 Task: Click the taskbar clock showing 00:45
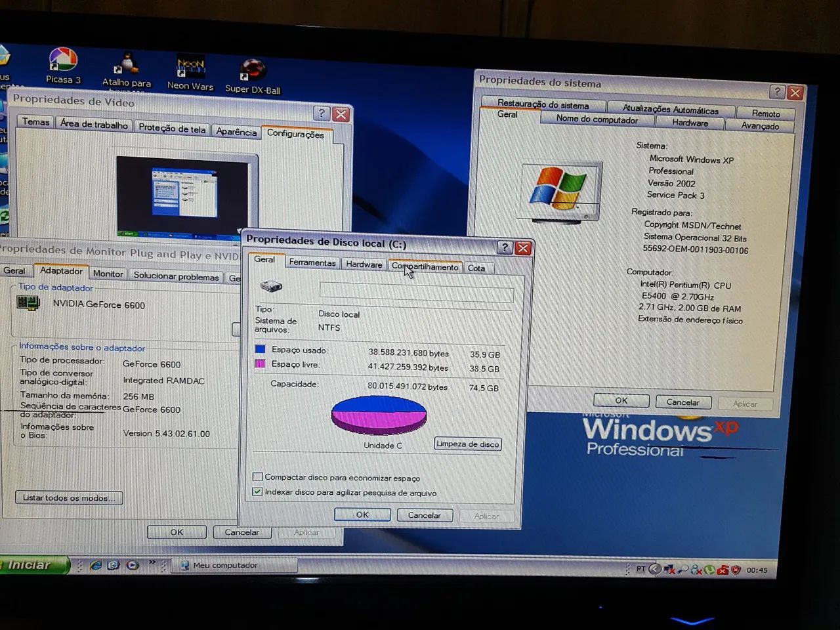coord(757,571)
